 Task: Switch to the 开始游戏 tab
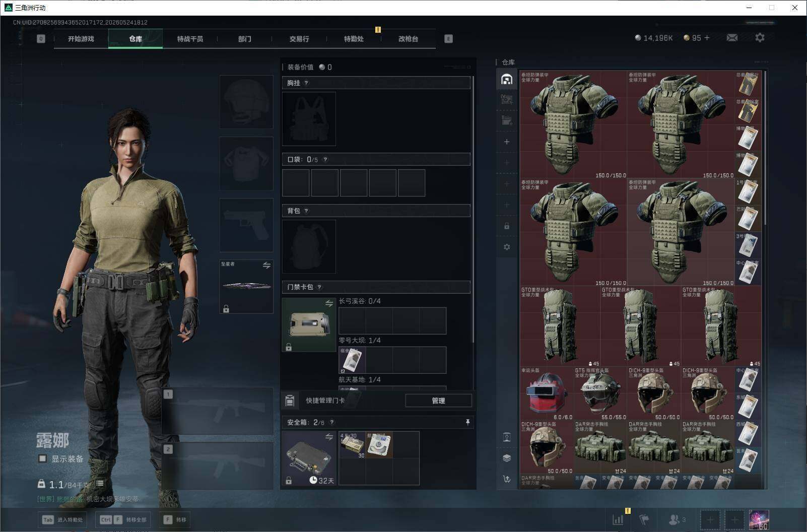coord(81,39)
